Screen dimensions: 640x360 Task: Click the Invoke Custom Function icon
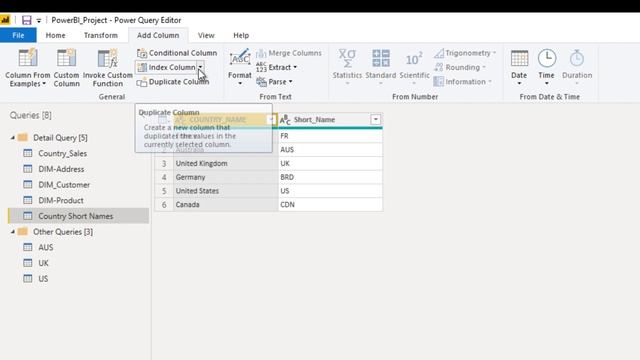pyautogui.click(x=108, y=58)
